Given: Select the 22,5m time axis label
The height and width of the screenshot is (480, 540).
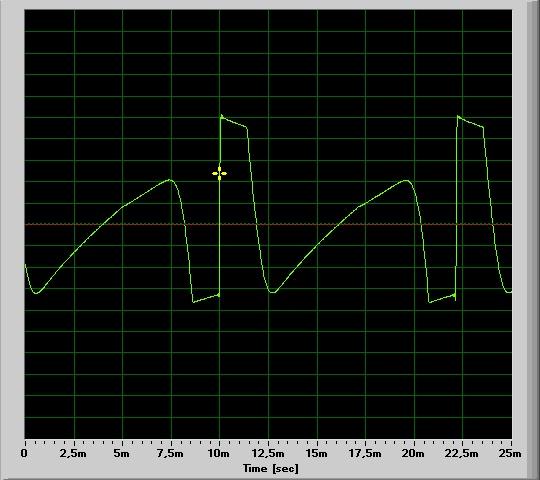Looking at the screenshot, I should tap(462, 453).
